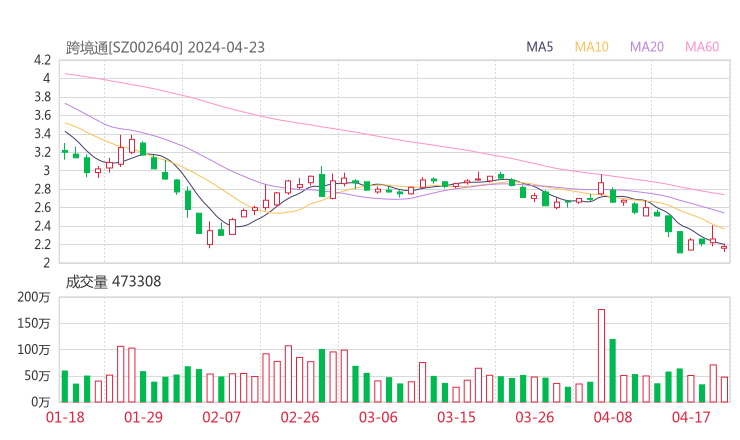This screenshot has width=740, height=440.
Task: Select the MA20 legend label
Action: pos(647,47)
